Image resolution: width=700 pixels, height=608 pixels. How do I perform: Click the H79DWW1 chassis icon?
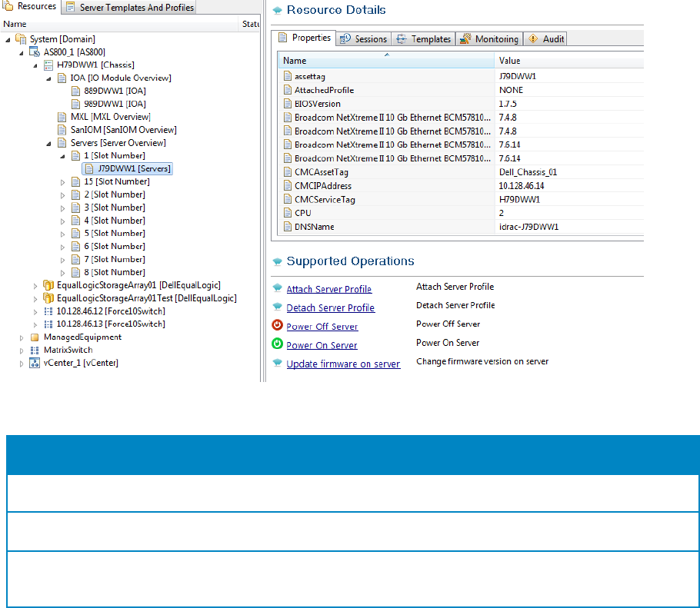[x=48, y=65]
